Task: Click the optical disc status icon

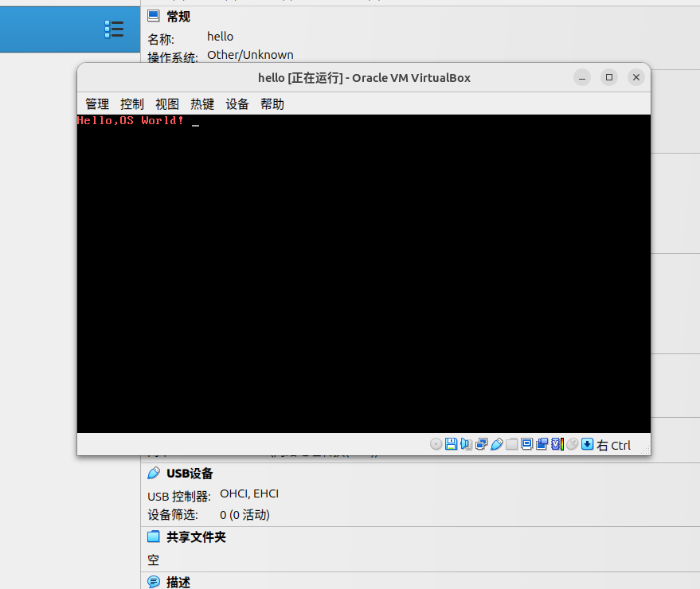Action: pos(436,444)
